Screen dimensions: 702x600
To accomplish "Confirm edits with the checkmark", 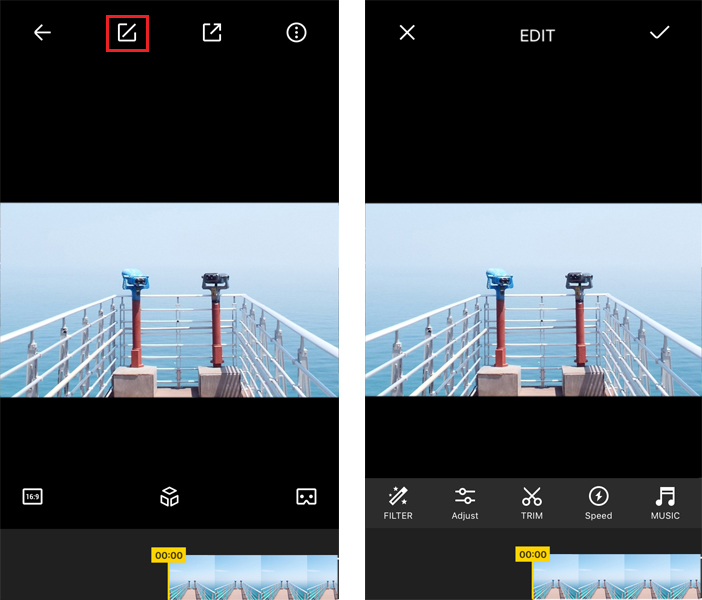I will [659, 33].
